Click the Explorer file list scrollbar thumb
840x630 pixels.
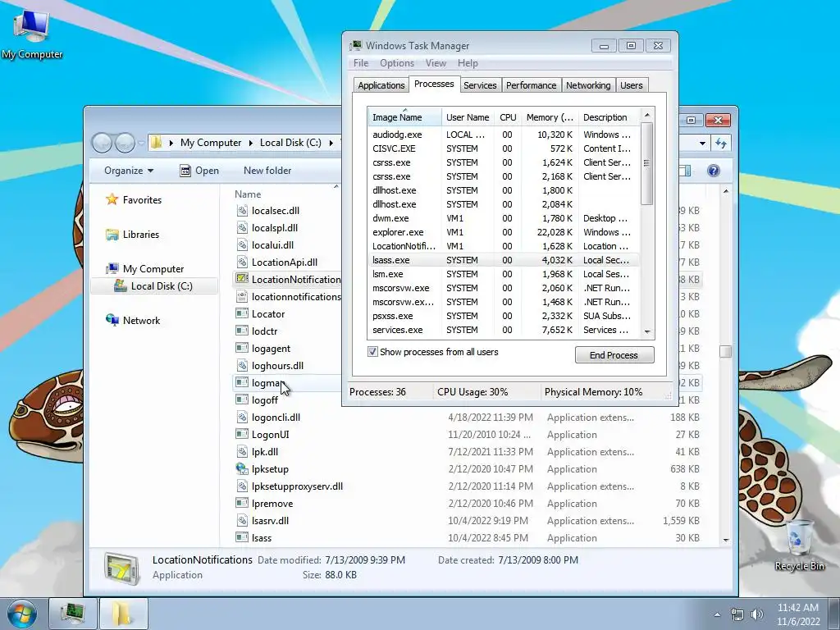tap(725, 351)
